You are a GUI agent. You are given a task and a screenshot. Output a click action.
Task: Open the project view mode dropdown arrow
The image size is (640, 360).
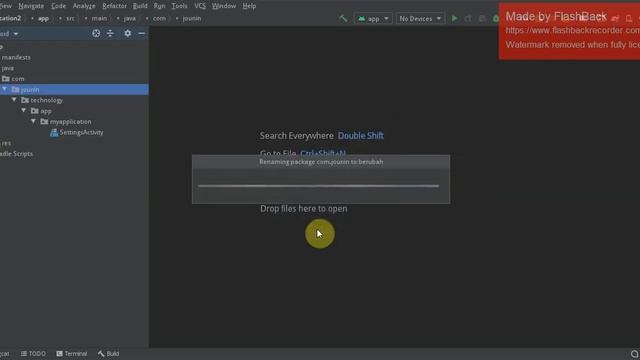[16, 34]
